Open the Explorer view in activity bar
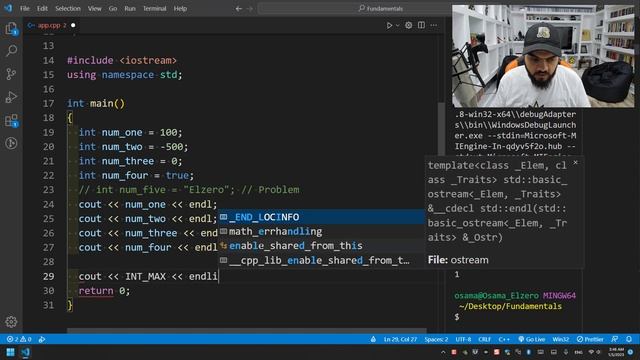This screenshot has width=640, height=360. tap(11, 29)
